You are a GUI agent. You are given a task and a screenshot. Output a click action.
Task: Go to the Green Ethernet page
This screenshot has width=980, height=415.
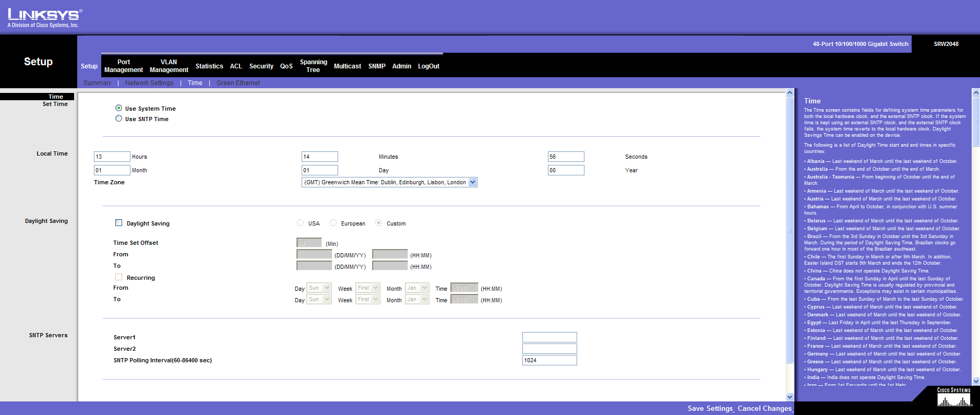click(238, 83)
